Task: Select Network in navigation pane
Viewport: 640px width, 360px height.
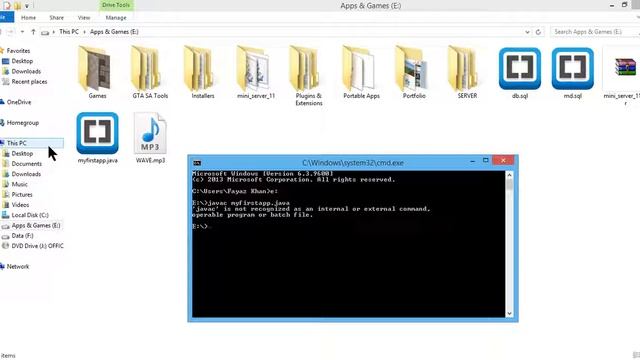Action: pyautogui.click(x=18, y=267)
